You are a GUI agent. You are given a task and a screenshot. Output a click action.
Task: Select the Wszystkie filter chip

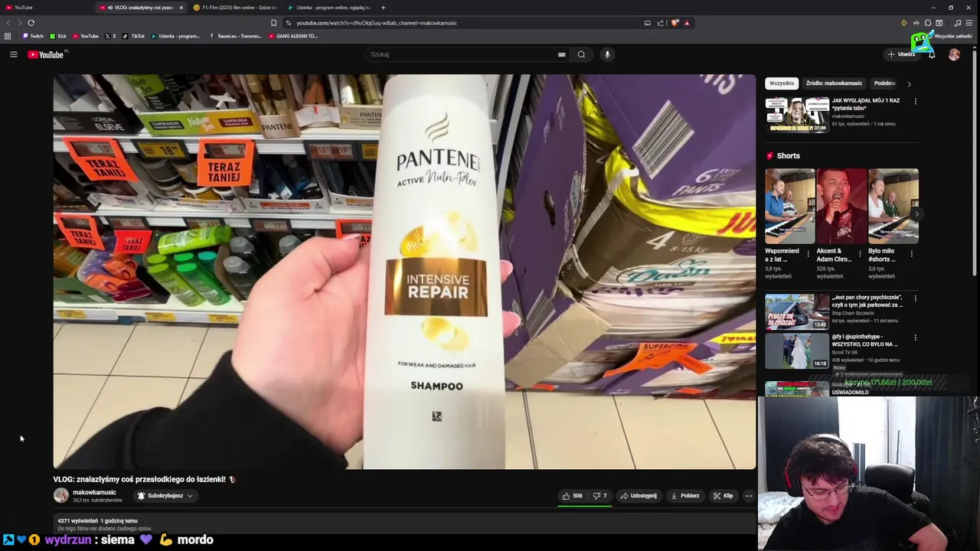click(x=781, y=83)
